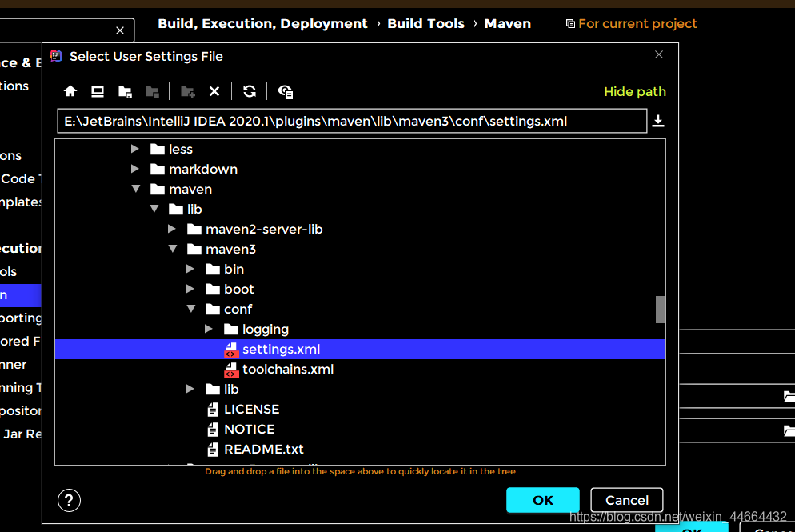Select the maven2-server-lib folder name
The width and height of the screenshot is (795, 532).
pos(264,230)
